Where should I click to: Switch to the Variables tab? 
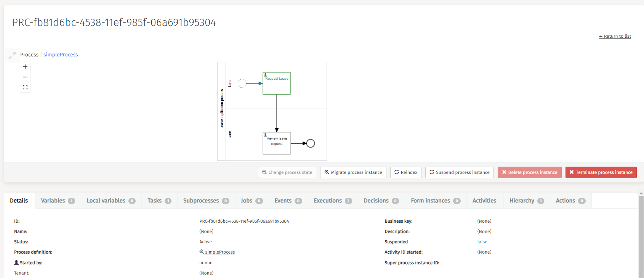click(x=58, y=201)
